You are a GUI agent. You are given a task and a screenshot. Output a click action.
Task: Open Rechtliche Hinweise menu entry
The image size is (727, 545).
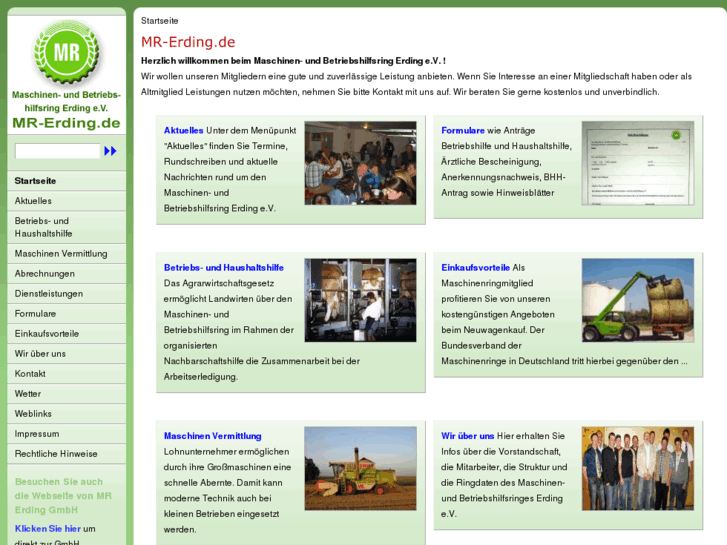(67, 454)
